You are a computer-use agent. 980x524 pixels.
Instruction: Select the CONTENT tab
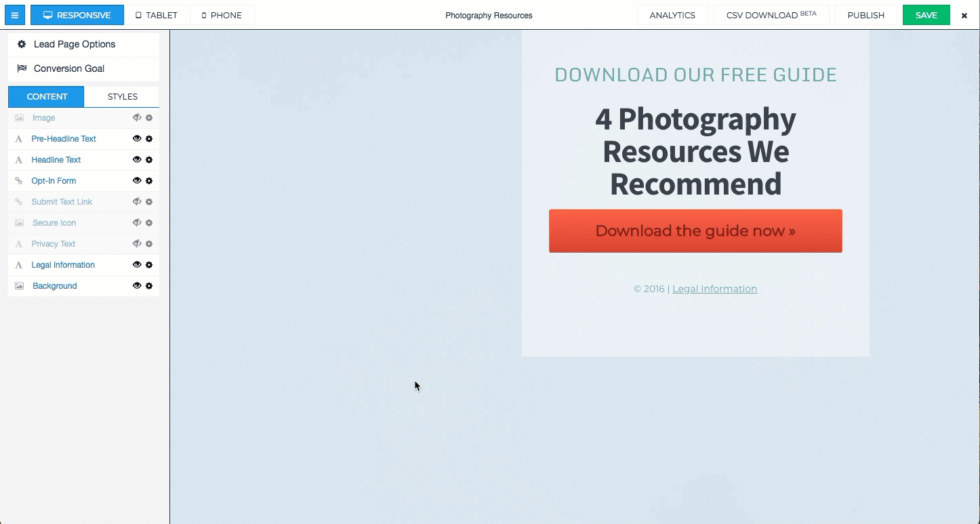46,96
